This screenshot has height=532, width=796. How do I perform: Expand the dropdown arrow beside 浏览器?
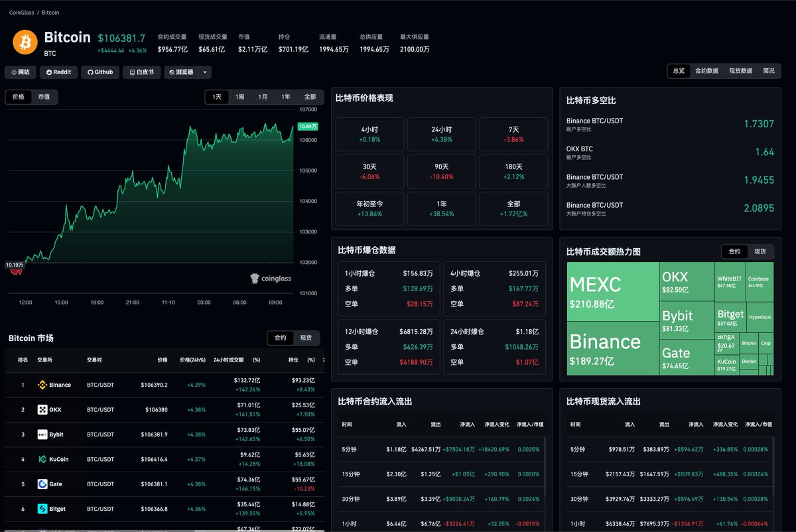205,72
